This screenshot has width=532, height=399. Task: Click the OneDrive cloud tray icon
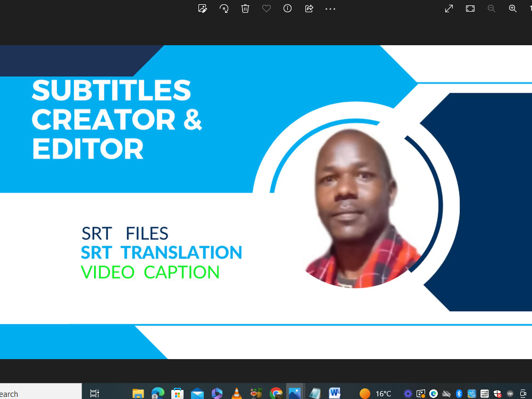(x=446, y=394)
